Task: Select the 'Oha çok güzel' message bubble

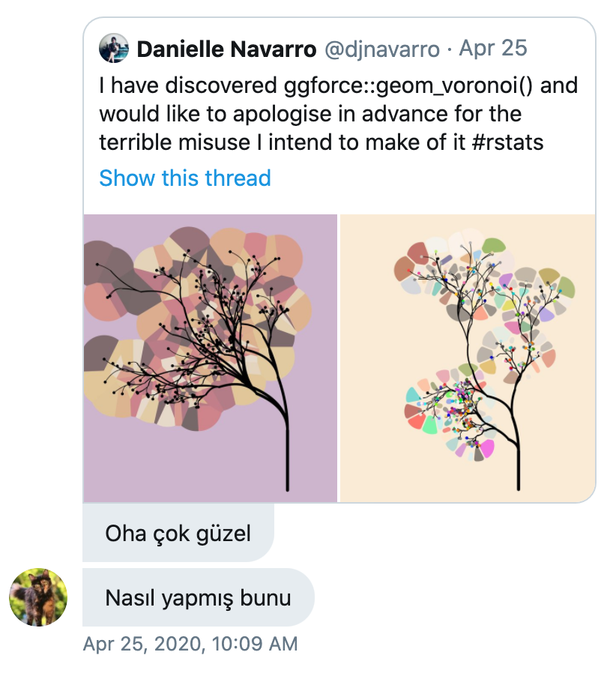Action: [x=178, y=534]
